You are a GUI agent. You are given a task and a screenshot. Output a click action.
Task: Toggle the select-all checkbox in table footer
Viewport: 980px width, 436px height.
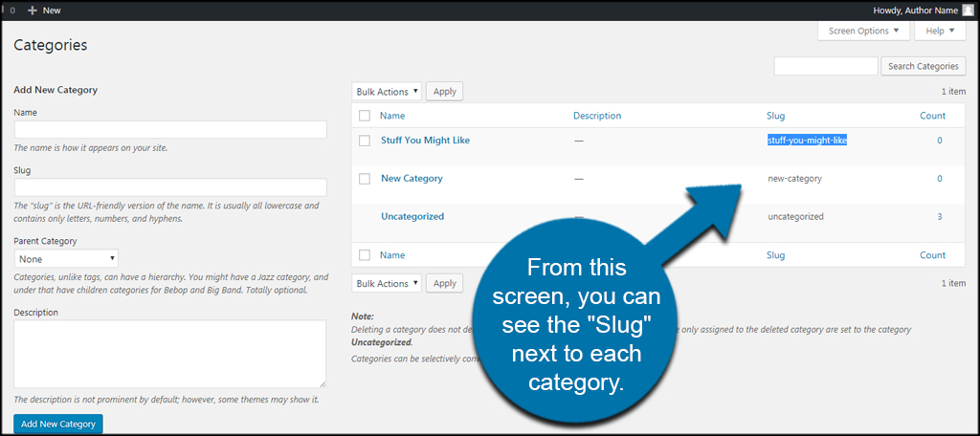(364, 255)
